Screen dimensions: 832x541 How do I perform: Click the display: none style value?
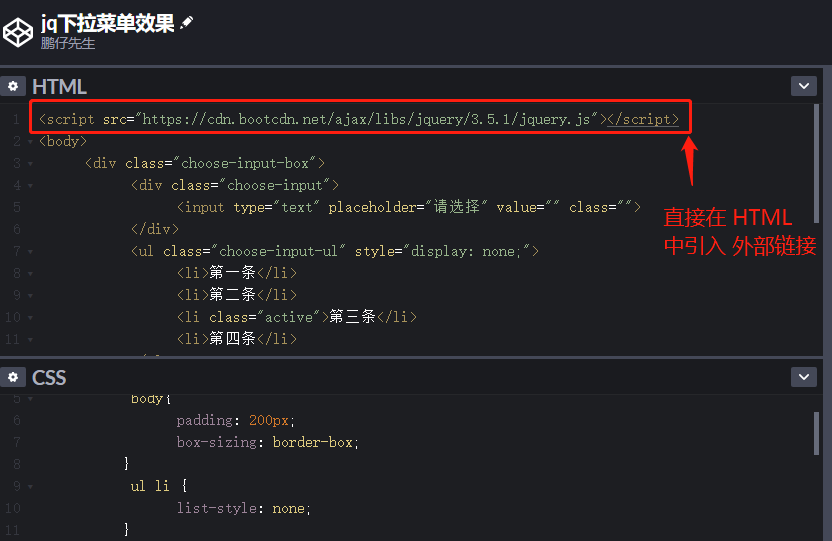pyautogui.click(x=466, y=251)
